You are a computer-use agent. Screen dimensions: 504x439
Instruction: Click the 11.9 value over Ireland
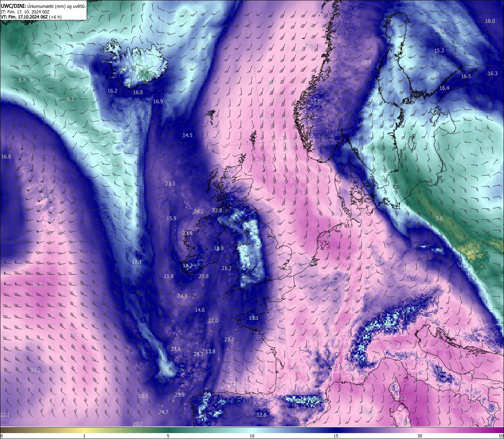(219, 248)
